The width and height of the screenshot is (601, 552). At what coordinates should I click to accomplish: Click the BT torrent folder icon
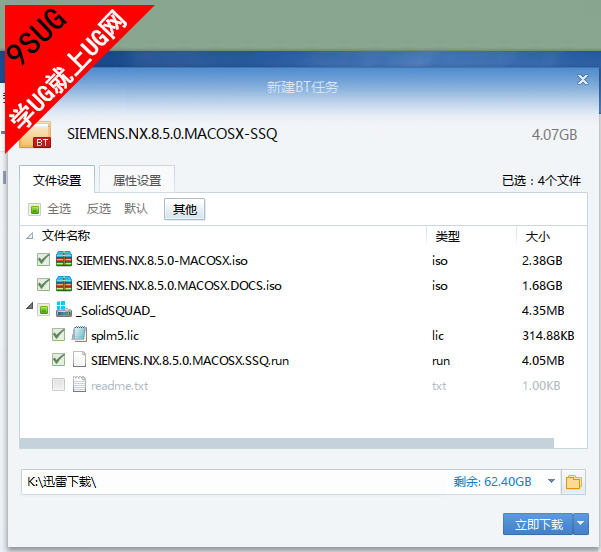point(35,135)
